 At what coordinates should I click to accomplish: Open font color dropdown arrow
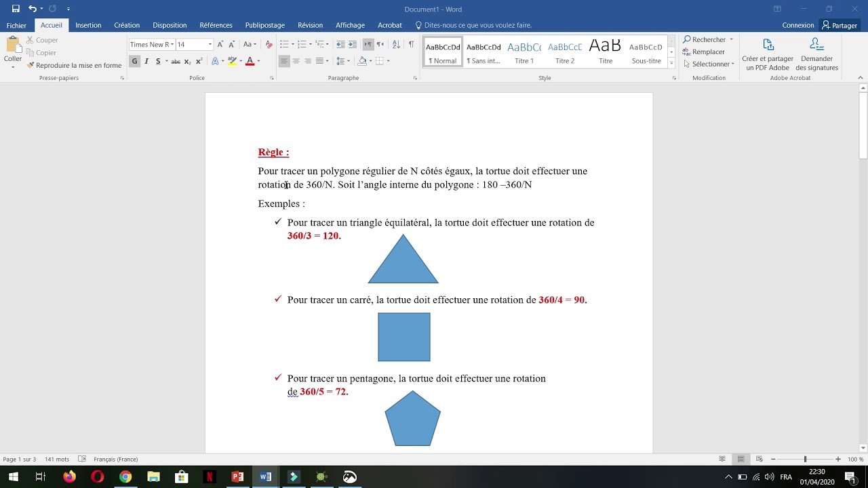258,61
